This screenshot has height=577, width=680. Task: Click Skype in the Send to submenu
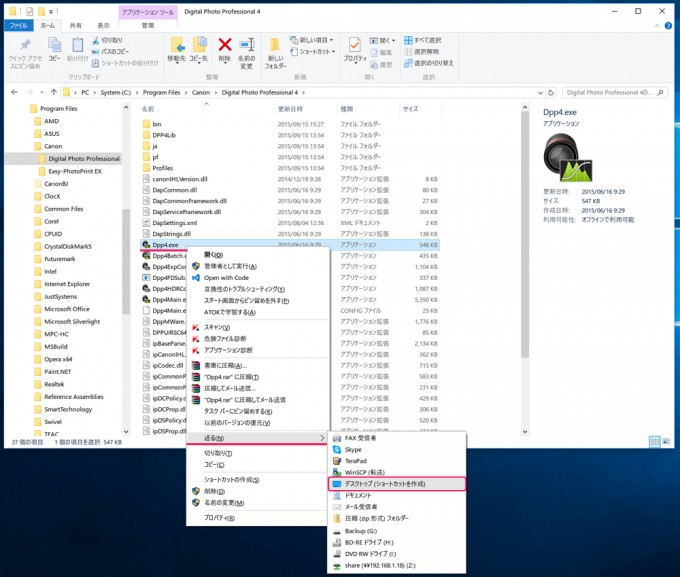click(x=353, y=449)
